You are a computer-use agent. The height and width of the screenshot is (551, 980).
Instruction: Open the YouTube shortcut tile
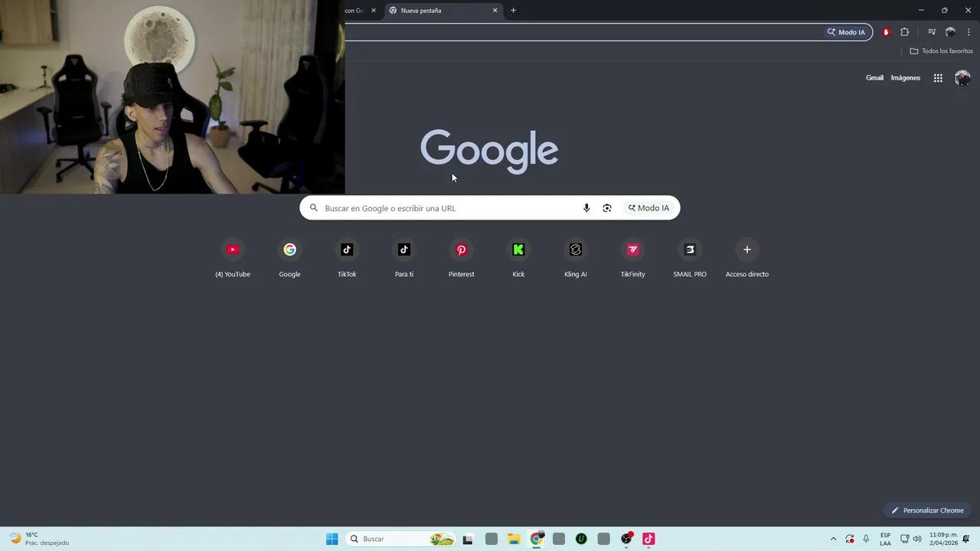click(233, 258)
